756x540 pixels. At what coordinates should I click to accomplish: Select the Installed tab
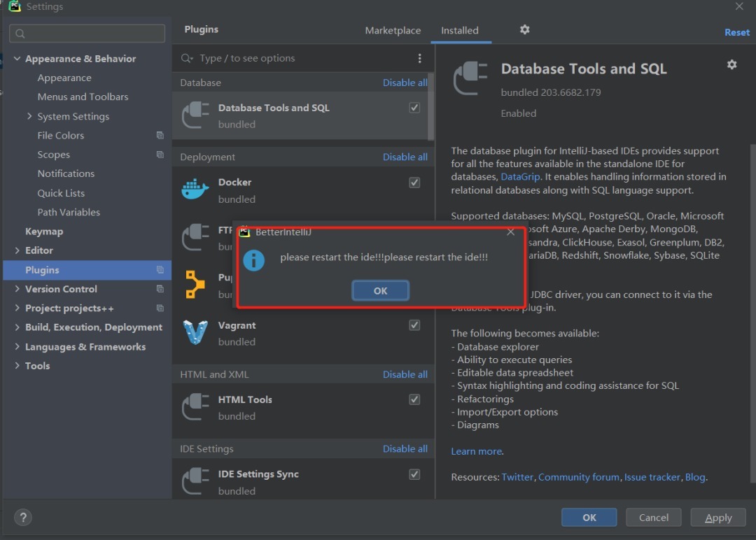[461, 30]
